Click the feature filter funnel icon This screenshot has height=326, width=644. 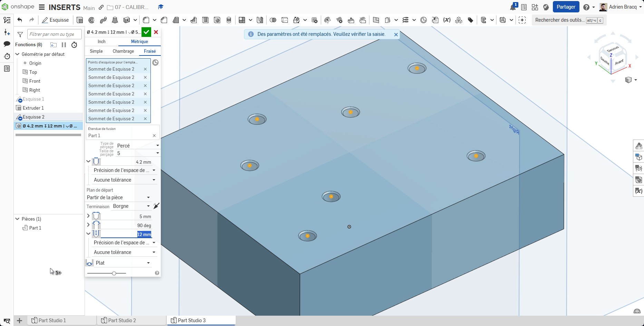coord(20,34)
